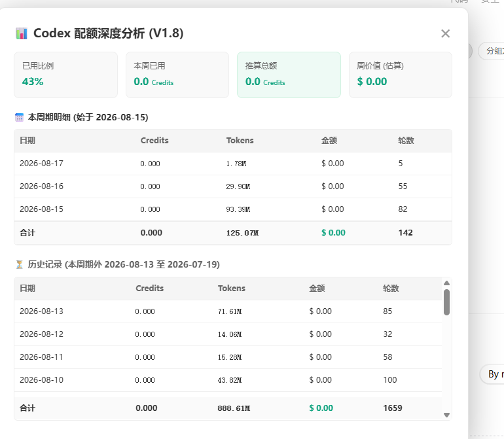Click the scroll up arrow in history table

point(446,283)
